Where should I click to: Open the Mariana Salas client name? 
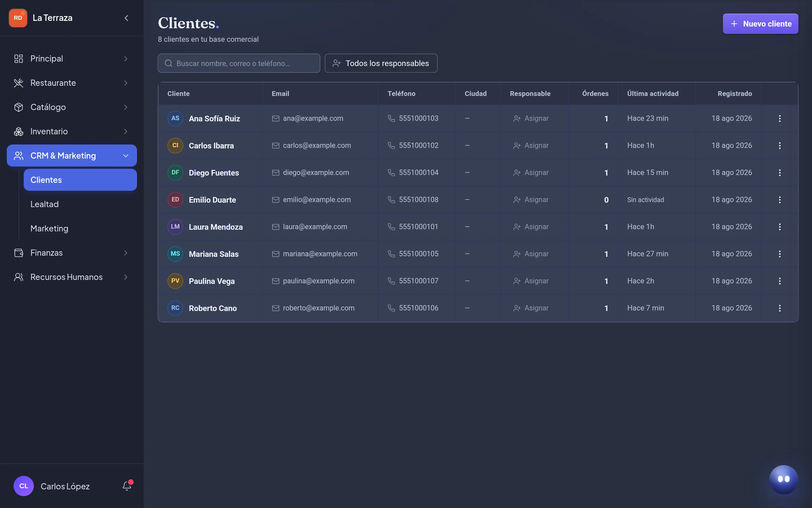click(214, 254)
